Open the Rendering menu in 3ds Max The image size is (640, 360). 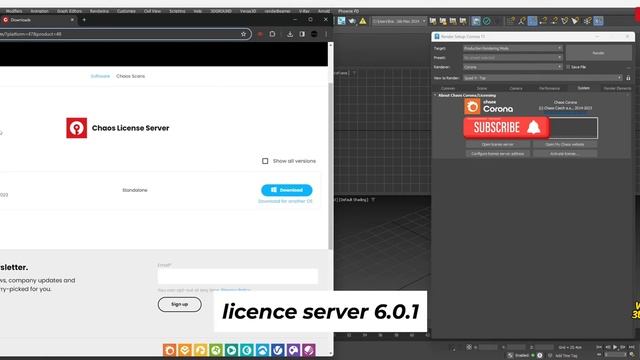pyautogui.click(x=99, y=11)
